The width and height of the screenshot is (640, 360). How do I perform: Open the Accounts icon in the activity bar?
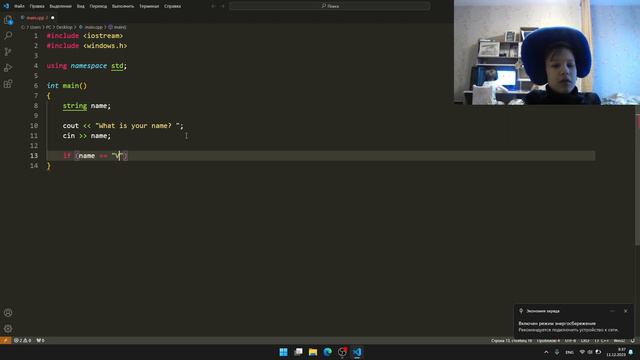click(x=8, y=313)
